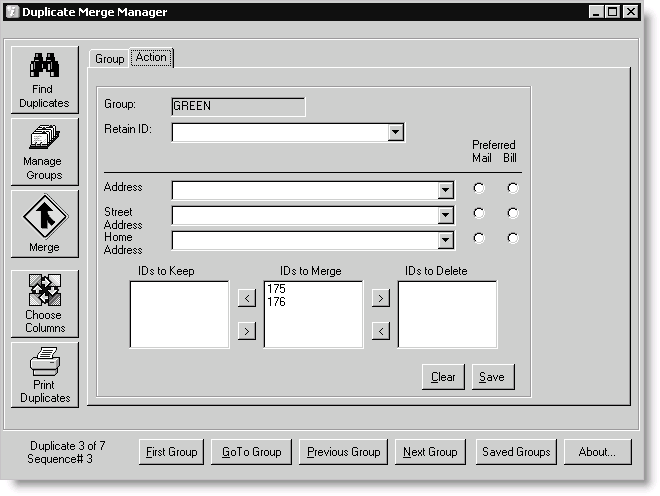Click the title bar application icon
The height and width of the screenshot is (496, 660).
pyautogui.click(x=13, y=11)
